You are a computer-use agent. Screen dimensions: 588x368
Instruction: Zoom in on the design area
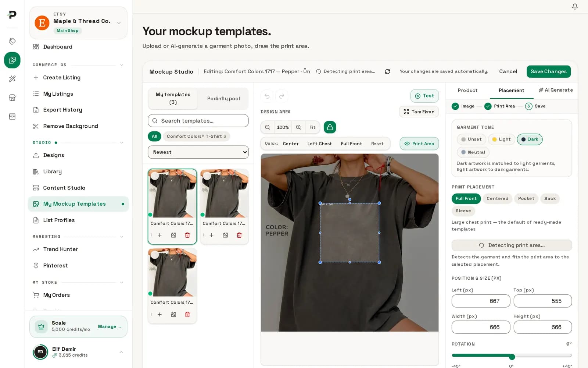[298, 127]
